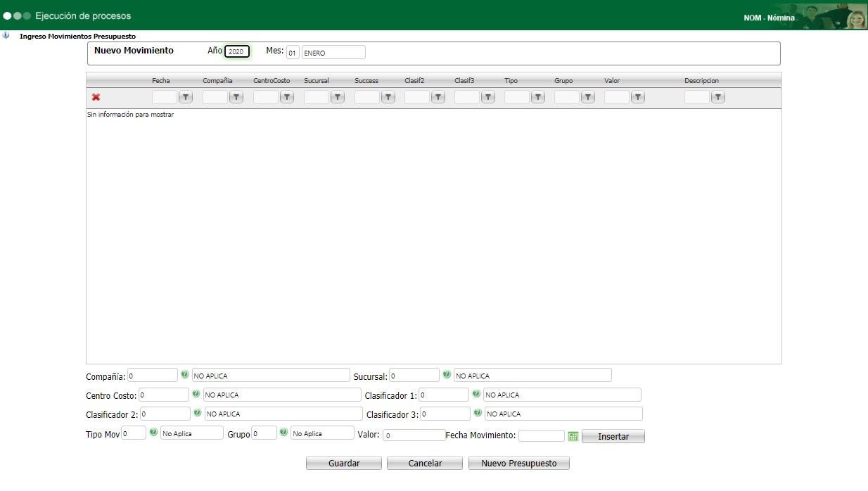Image resolution: width=868 pixels, height=491 pixels.
Task: Focus the Centro Costo code input field
Action: click(x=164, y=395)
